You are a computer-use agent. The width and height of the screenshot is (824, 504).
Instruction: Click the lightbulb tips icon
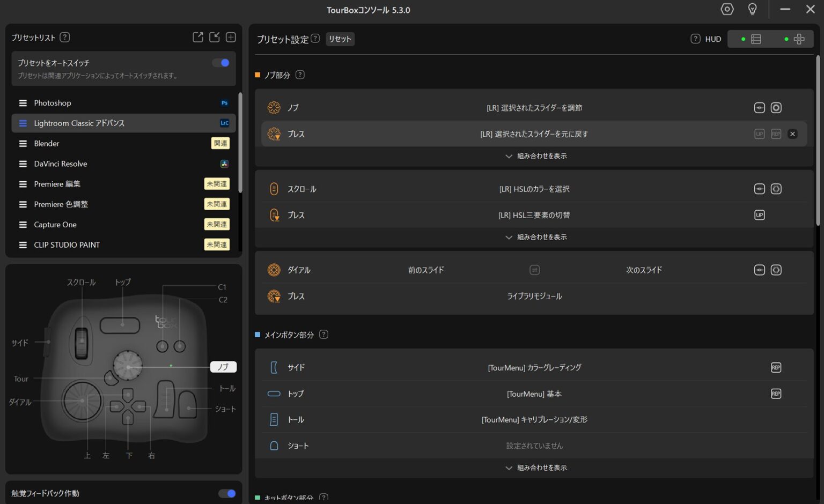point(752,9)
